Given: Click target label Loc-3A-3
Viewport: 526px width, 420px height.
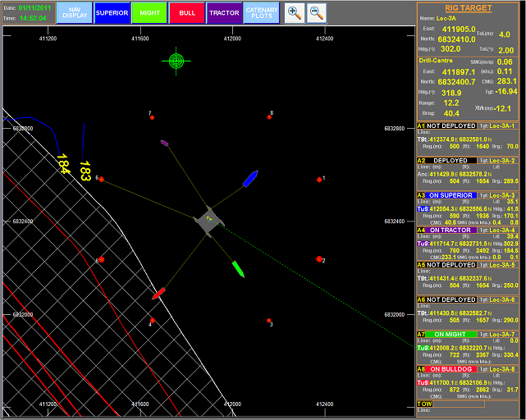Looking at the screenshot, I should point(502,195).
